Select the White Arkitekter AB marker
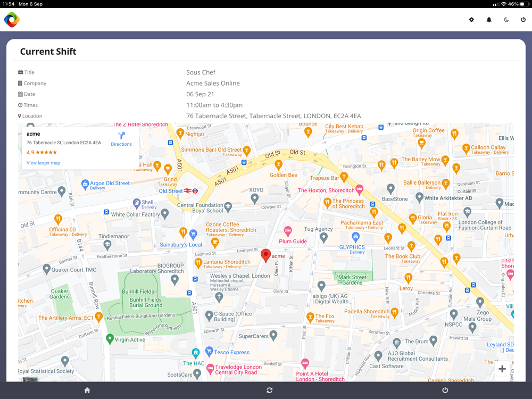The width and height of the screenshot is (532, 399). coord(419,197)
